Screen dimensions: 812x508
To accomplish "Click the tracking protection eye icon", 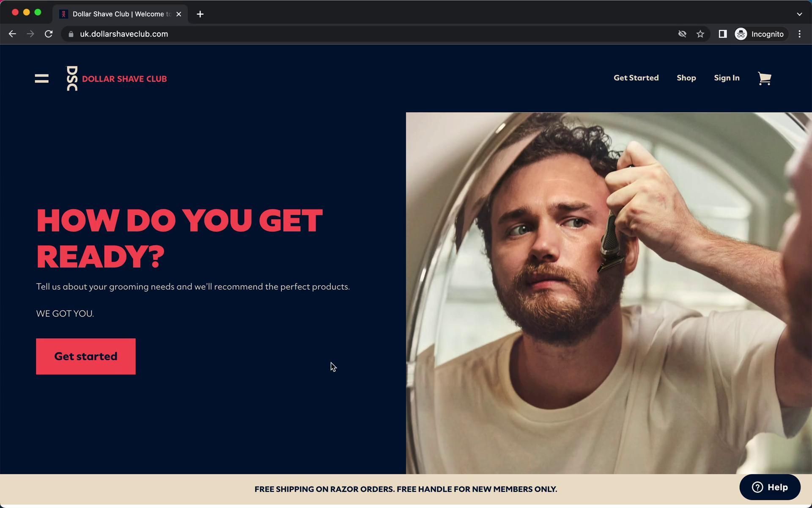I will coord(682,34).
